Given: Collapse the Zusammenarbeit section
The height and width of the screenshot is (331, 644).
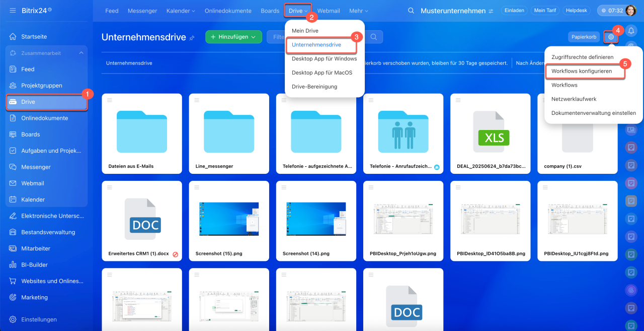Looking at the screenshot, I should click(82, 53).
